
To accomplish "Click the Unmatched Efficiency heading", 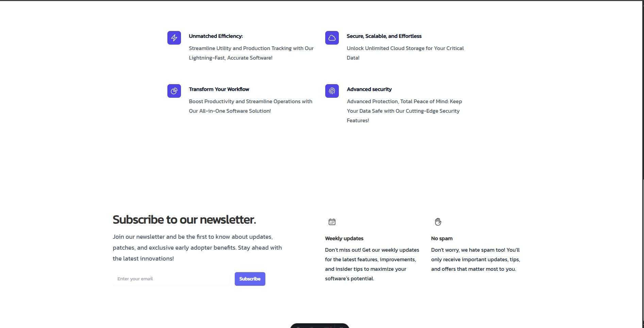I will coord(216,36).
